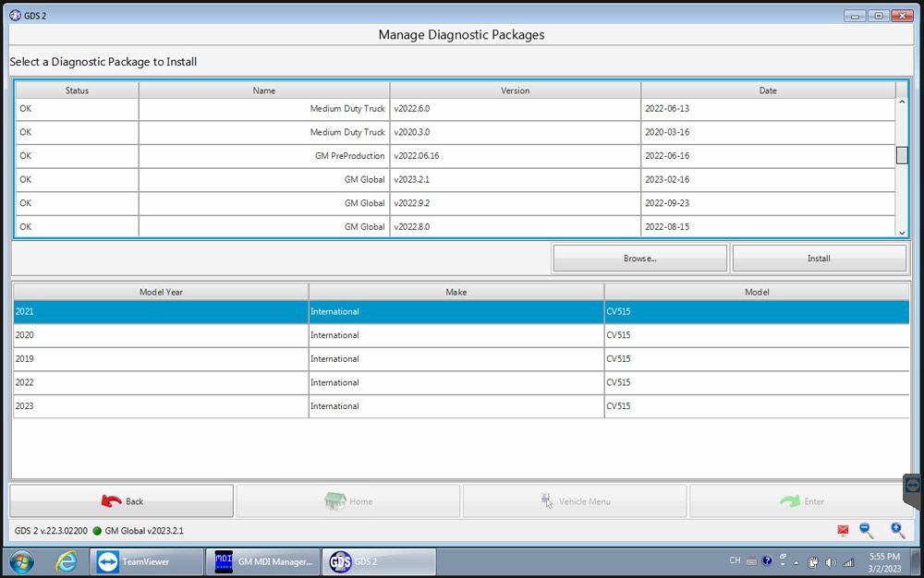Sort packages by Date column header
Viewport: 924px width, 578px height.
768,90
